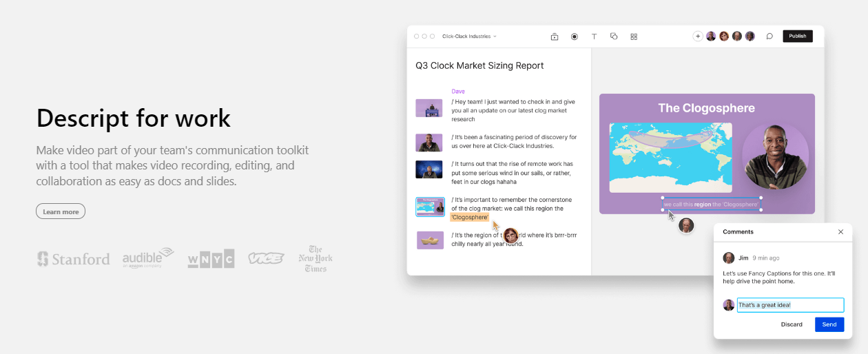The image size is (868, 354).
Task: Click the plus icon to add collaborator
Action: [x=697, y=37]
